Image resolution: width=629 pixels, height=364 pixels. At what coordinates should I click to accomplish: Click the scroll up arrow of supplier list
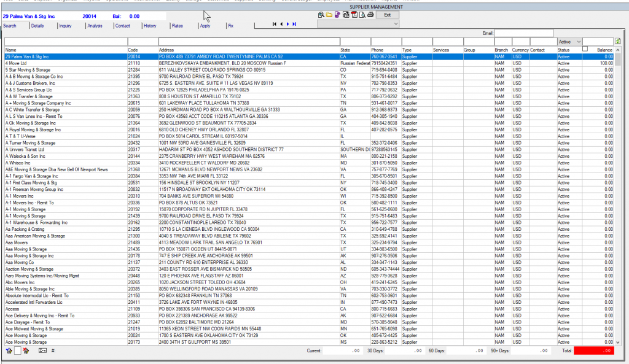click(x=618, y=50)
